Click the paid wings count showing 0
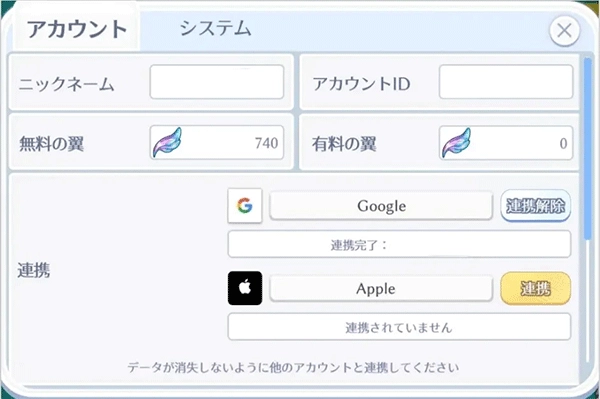Viewport: 600px width, 399px height. pos(563,143)
